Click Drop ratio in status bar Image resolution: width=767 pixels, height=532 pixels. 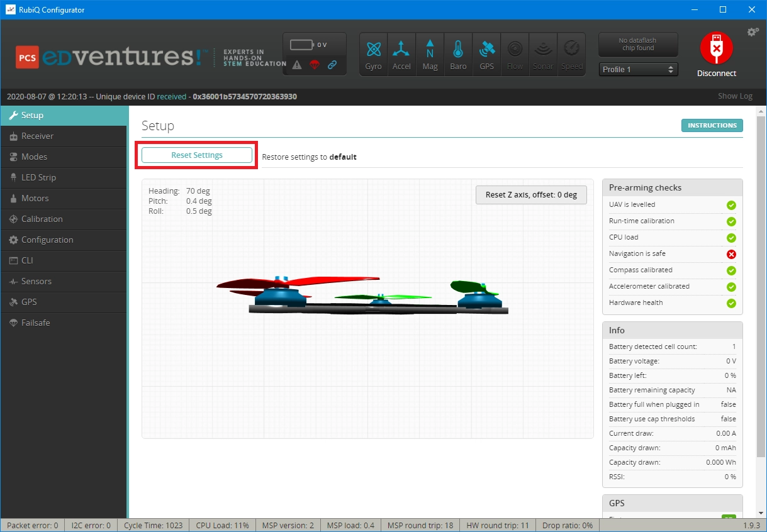(x=566, y=525)
